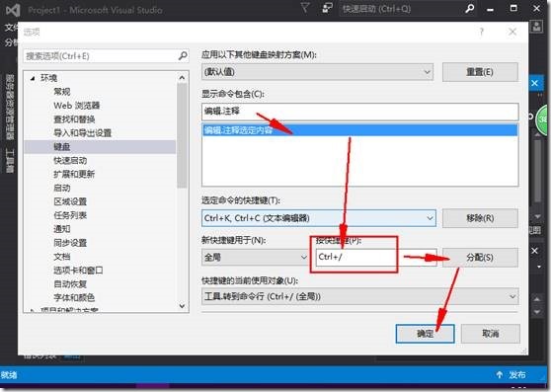Click the Quick Launch search magnifier icon

469,9
